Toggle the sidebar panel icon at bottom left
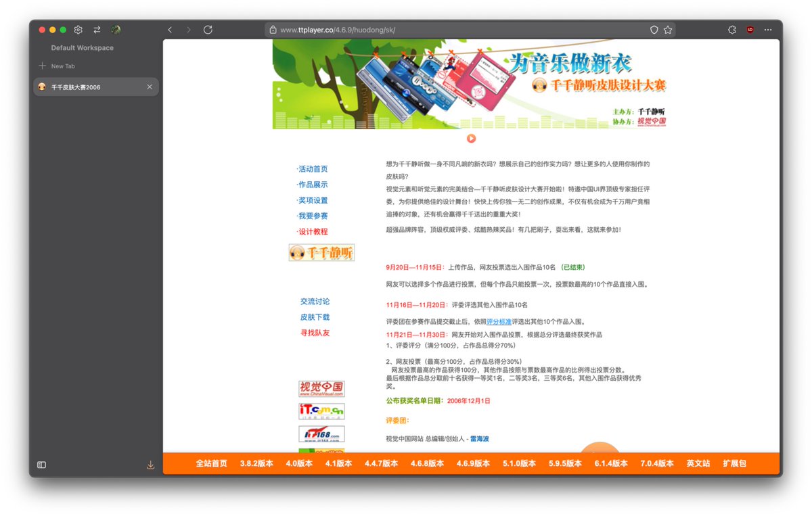Image resolution: width=812 pixels, height=516 pixels. coord(41,465)
